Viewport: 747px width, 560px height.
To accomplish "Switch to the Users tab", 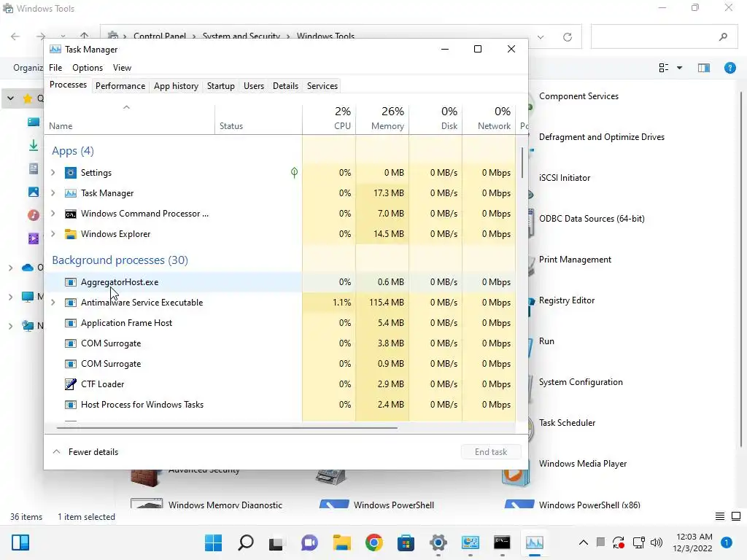I will [x=253, y=86].
